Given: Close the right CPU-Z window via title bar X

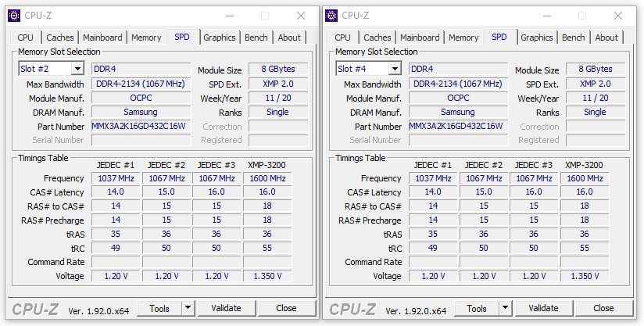Looking at the screenshot, I should 617,16.
